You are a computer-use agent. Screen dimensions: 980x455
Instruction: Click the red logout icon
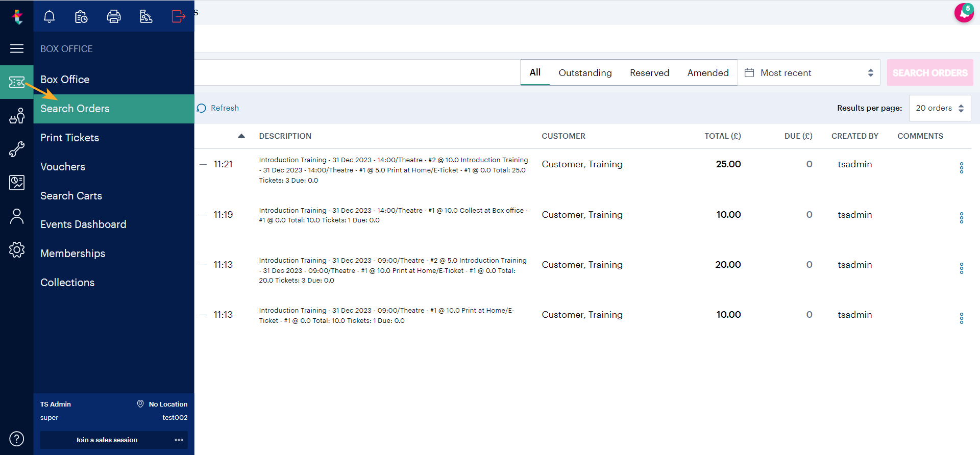[178, 16]
